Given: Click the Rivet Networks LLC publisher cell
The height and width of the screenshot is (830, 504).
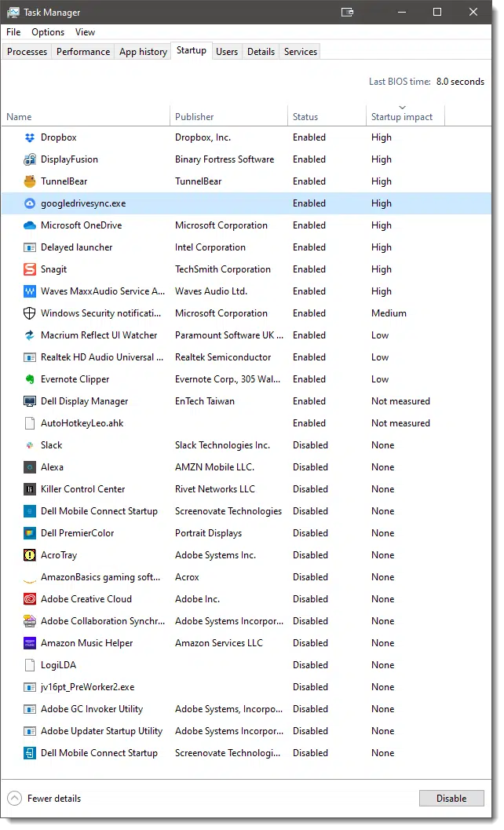Looking at the screenshot, I should point(215,489).
